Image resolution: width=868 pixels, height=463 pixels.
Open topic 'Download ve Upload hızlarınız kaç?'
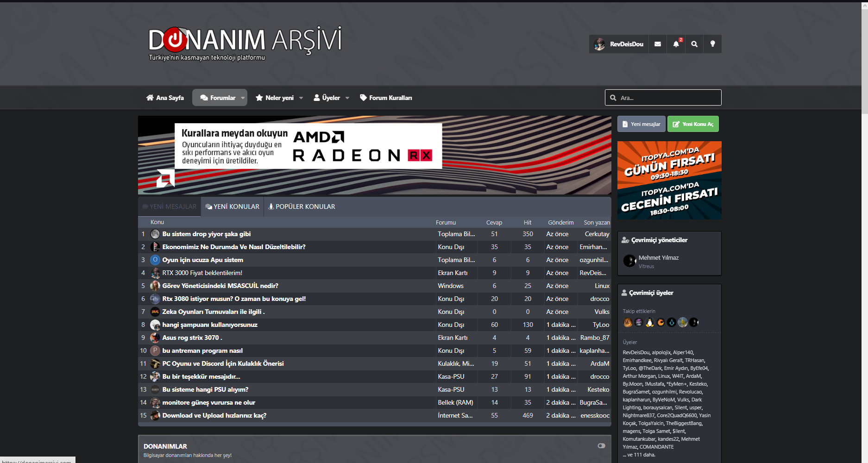pyautogui.click(x=214, y=415)
